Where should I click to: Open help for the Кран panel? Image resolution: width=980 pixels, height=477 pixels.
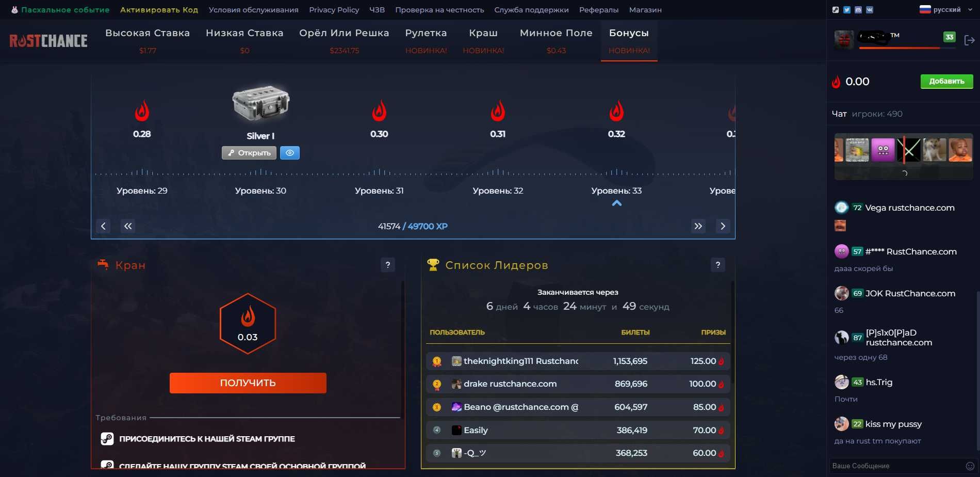point(388,265)
